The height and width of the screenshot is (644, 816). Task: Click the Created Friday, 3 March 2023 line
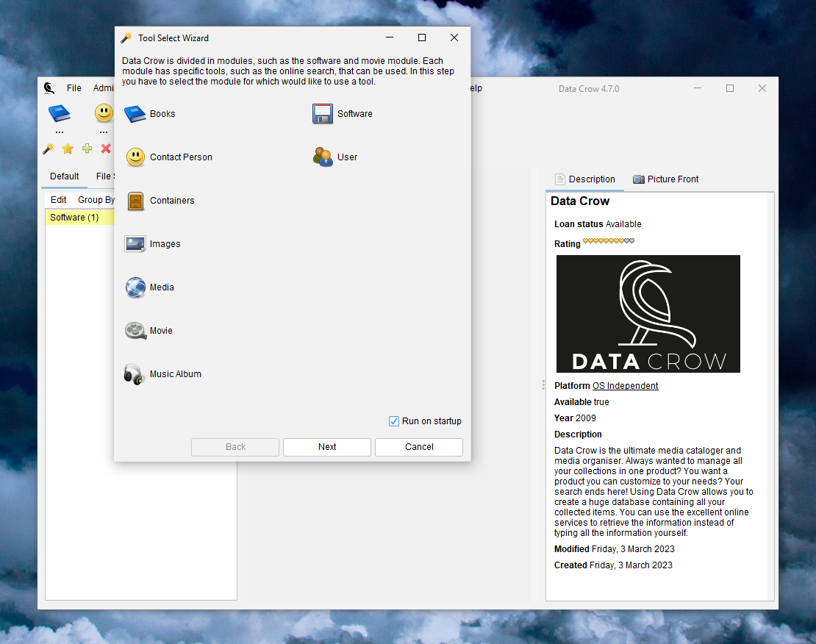point(613,565)
